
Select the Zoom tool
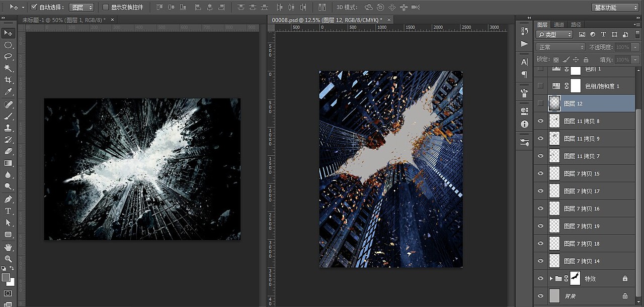click(x=8, y=259)
